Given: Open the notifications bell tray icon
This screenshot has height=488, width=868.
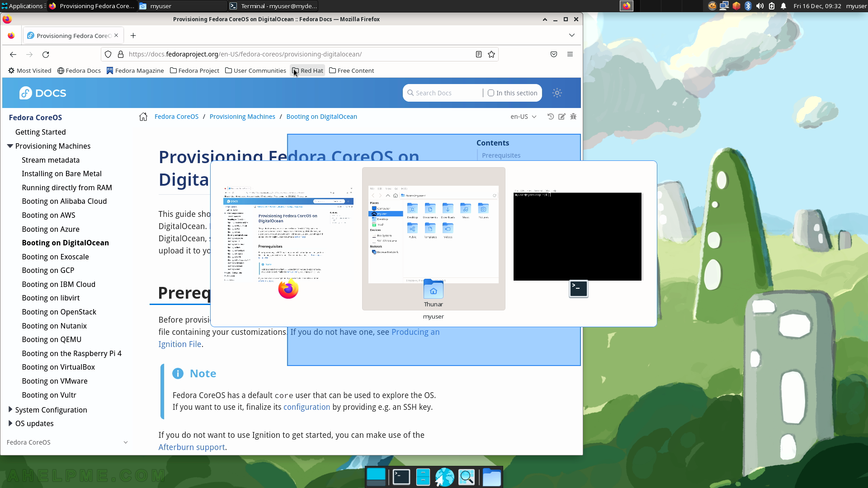Looking at the screenshot, I should pos(783,6).
